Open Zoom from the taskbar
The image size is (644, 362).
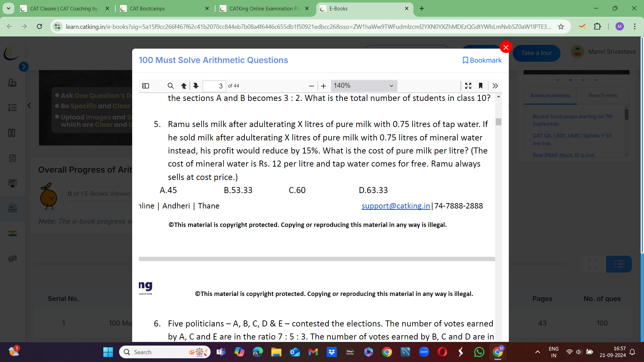tap(424, 352)
